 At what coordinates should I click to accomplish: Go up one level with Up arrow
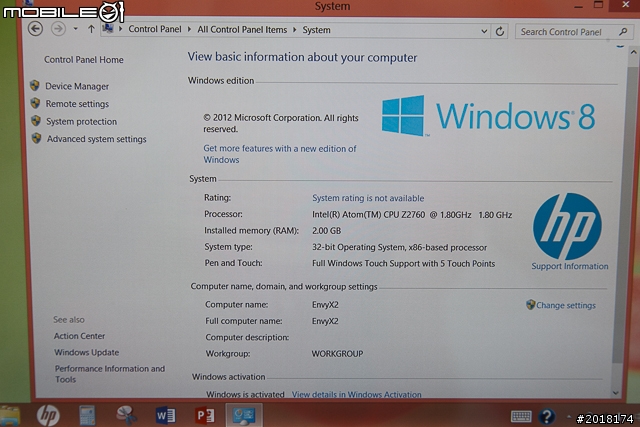click(x=91, y=29)
